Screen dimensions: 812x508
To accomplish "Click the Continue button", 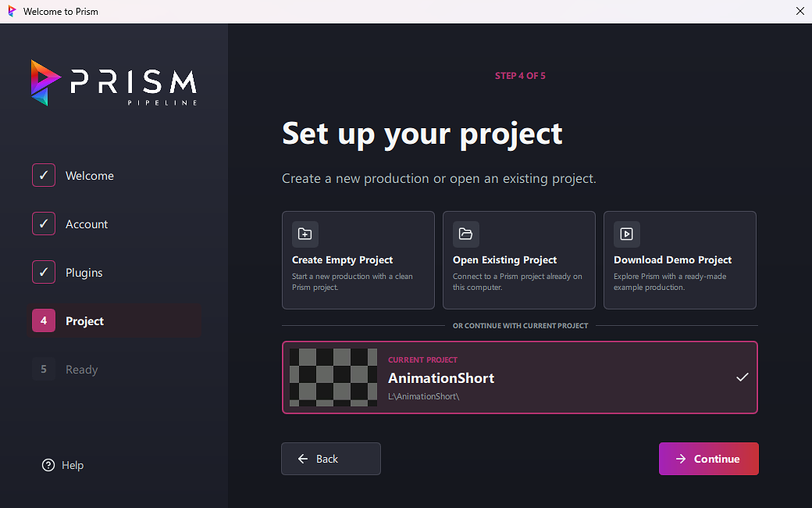I will 708,459.
